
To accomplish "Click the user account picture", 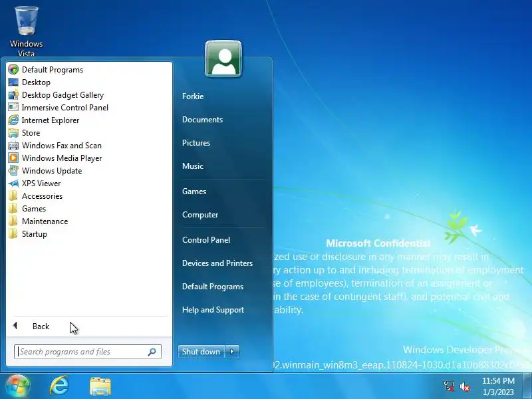I will tap(223, 59).
